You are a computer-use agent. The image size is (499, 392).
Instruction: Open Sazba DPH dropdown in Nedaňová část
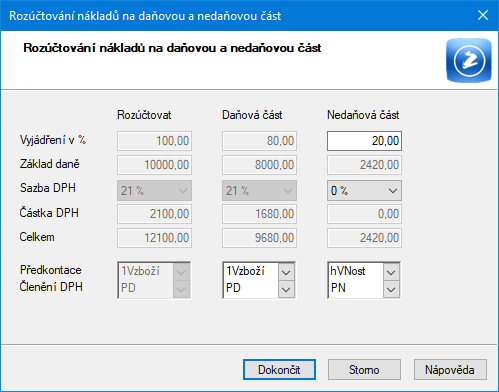pos(364,191)
